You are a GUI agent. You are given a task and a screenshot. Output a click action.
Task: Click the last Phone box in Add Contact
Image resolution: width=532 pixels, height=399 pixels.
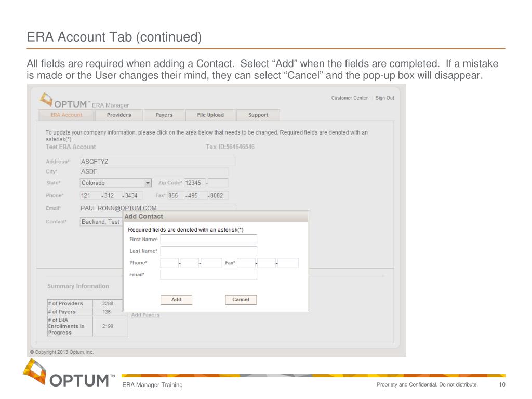pyautogui.click(x=211, y=262)
